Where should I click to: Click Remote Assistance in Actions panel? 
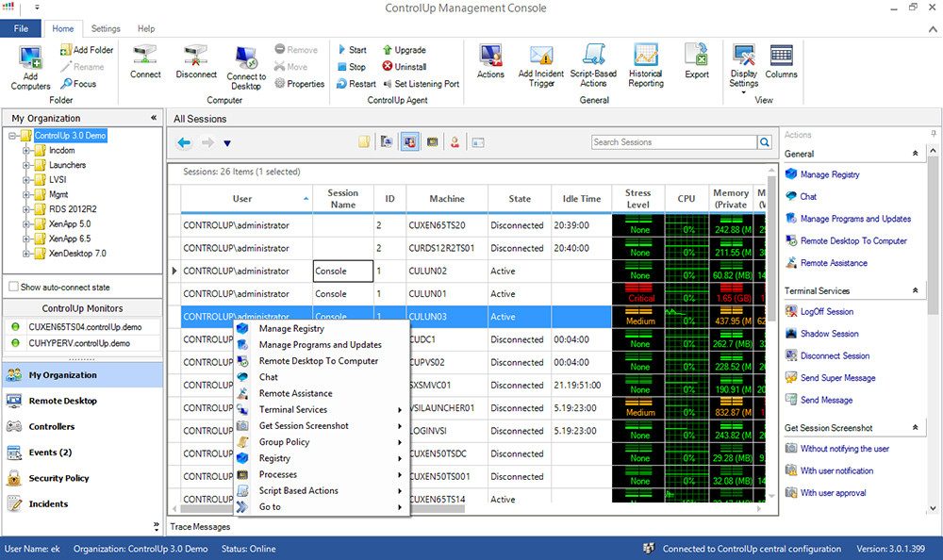(834, 263)
